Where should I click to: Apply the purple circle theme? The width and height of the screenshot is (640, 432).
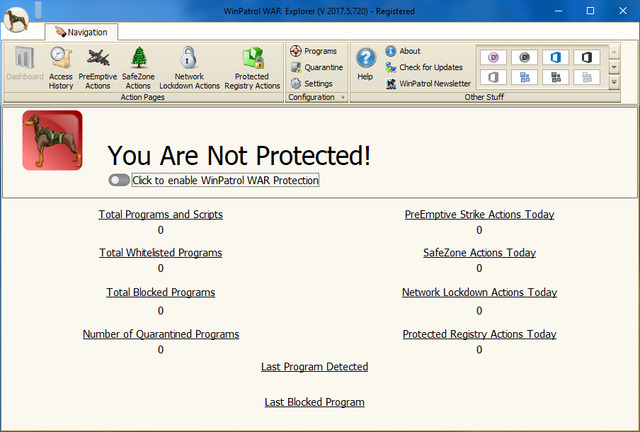pos(493,58)
